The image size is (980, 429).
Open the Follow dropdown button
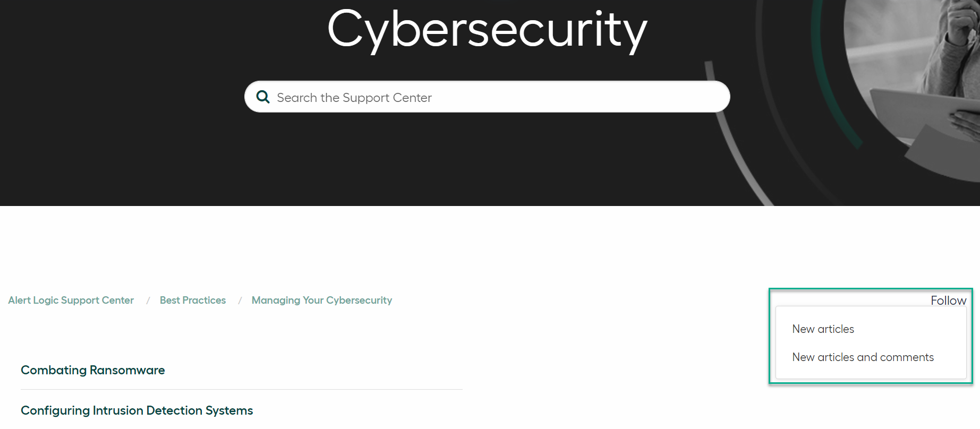(948, 301)
